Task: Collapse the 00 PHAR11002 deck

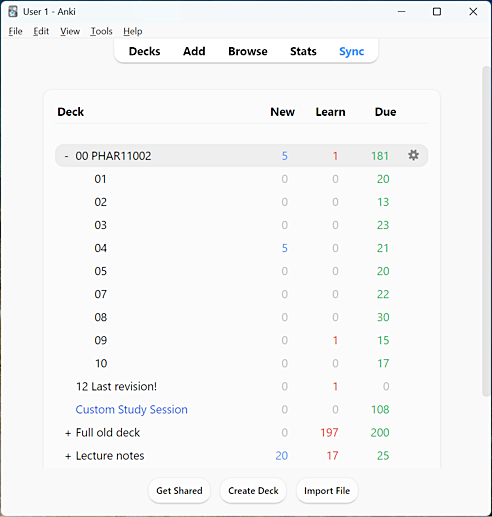Action: [67, 156]
